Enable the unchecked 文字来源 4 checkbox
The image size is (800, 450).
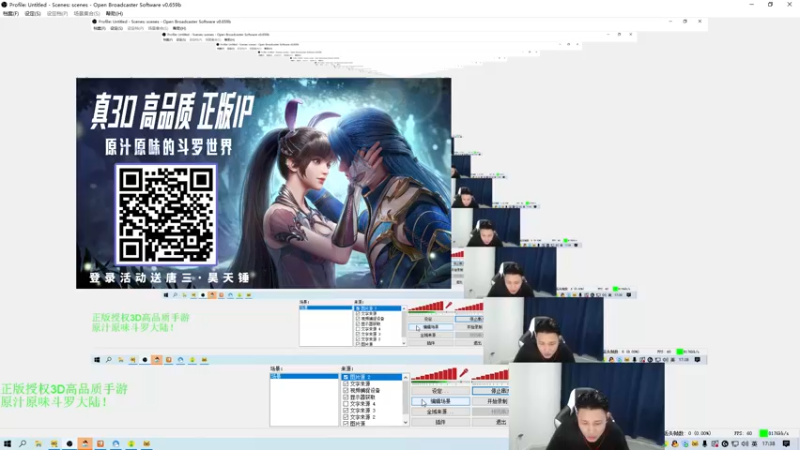[346, 404]
